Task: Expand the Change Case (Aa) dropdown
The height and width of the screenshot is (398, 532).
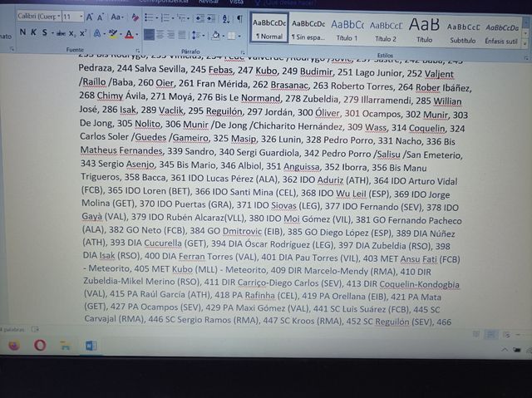Action: (x=117, y=17)
